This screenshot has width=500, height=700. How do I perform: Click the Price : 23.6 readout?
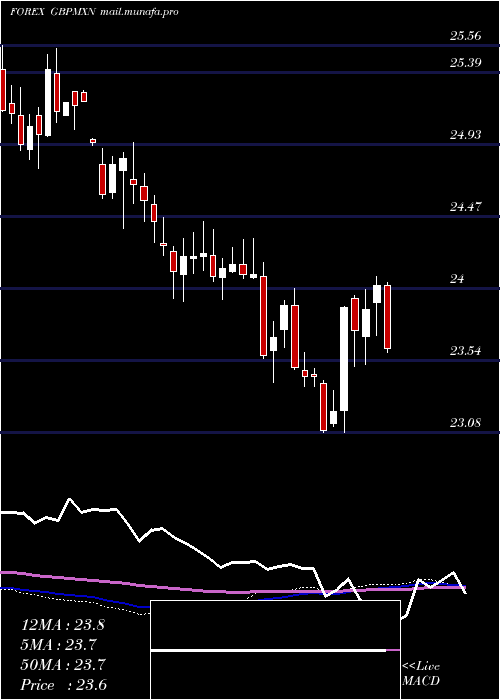(63, 685)
